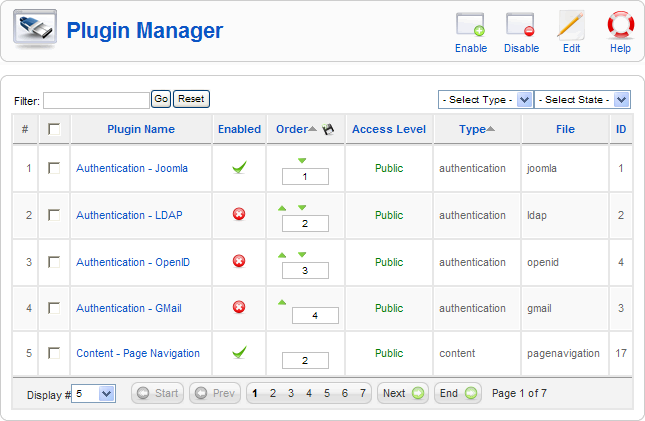The width and height of the screenshot is (645, 421).
Task: Open the Edit toolbar icon
Action: click(x=571, y=27)
